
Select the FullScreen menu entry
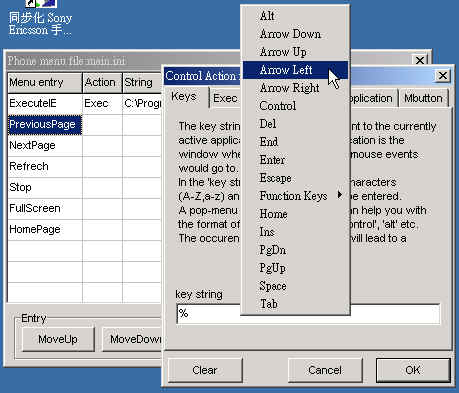45,208
